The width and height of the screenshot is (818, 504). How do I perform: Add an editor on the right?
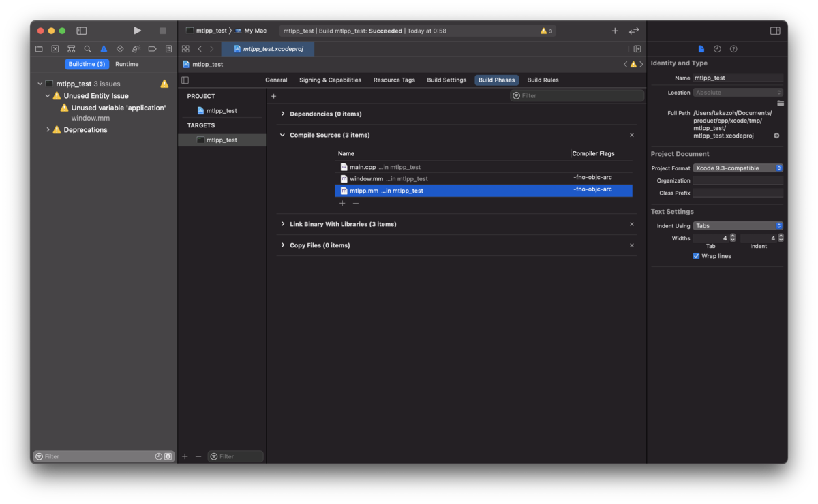(x=637, y=49)
